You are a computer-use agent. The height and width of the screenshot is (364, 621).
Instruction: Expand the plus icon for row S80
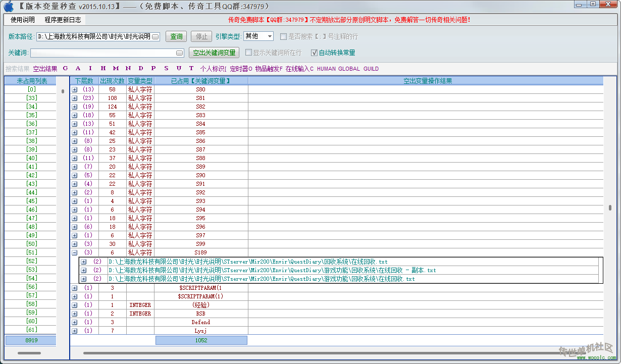coord(75,89)
